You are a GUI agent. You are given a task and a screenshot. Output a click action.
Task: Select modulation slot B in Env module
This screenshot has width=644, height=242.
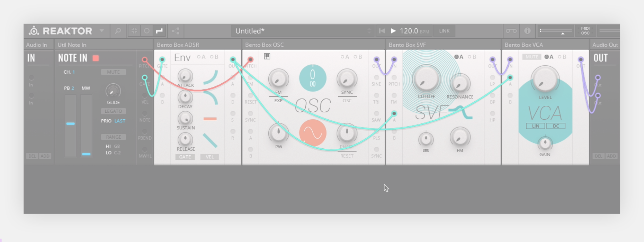pyautogui.click(x=214, y=57)
